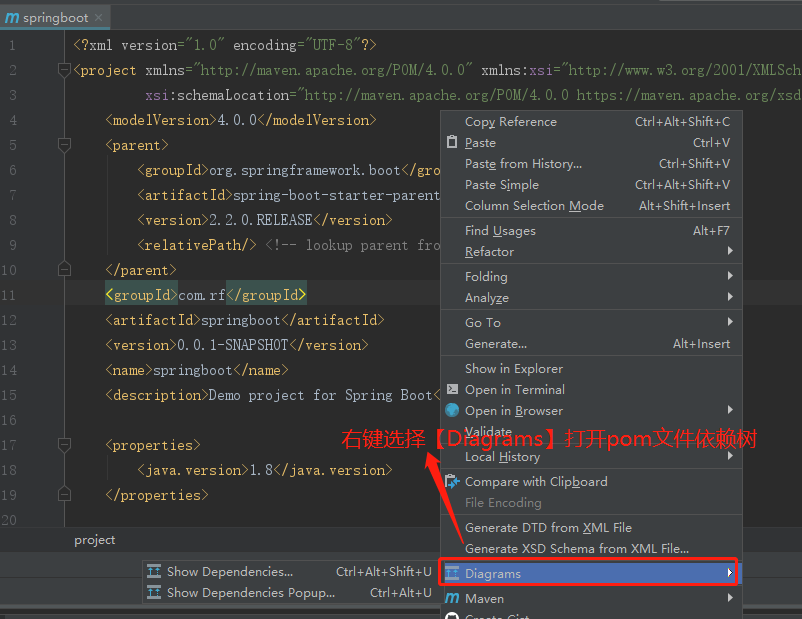This screenshot has width=802, height=619.
Task: Enable Column Selection Mode
Action: 591,206
